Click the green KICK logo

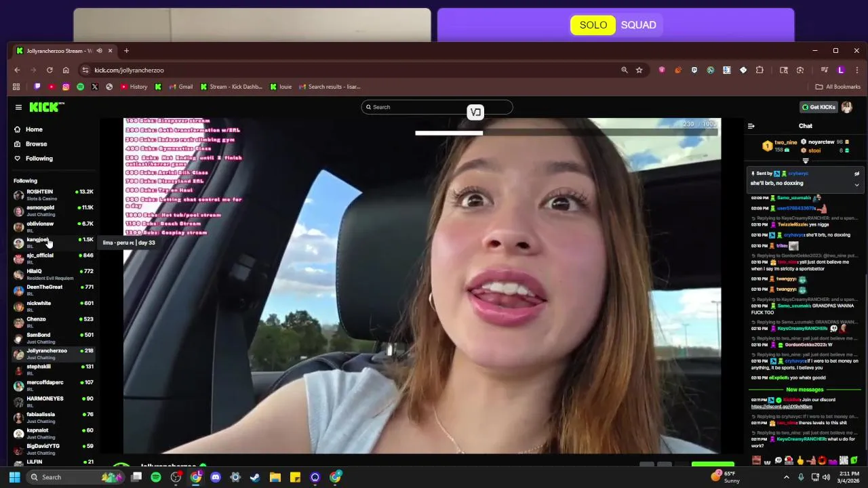coord(46,107)
